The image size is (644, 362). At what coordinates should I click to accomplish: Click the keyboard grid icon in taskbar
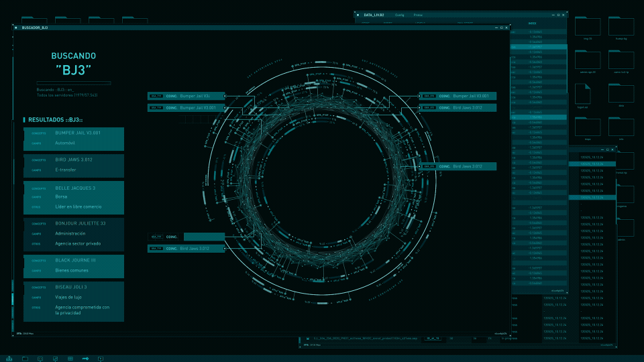[x=70, y=359]
